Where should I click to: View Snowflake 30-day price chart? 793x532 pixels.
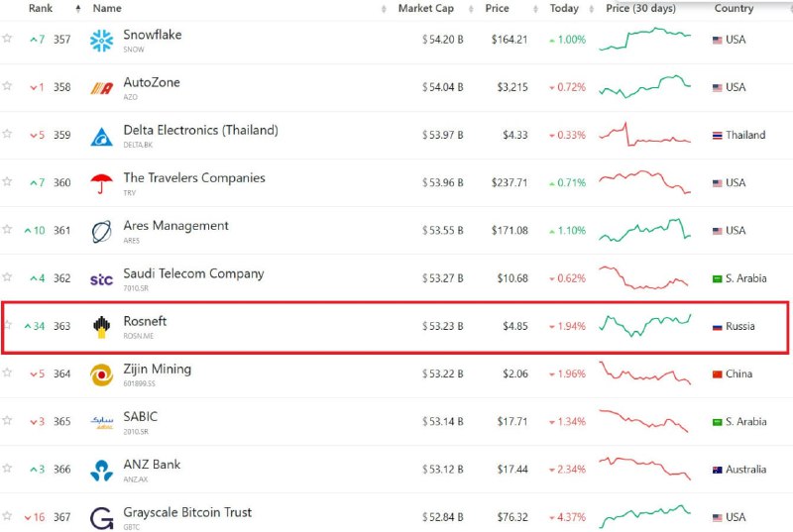(645, 40)
